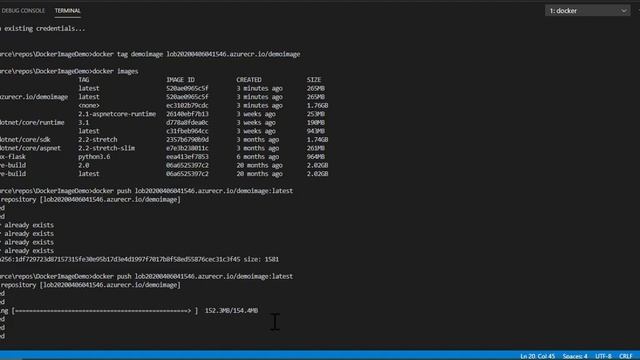
Task: Click the 2.2-stretch tag text
Action: coord(98,140)
